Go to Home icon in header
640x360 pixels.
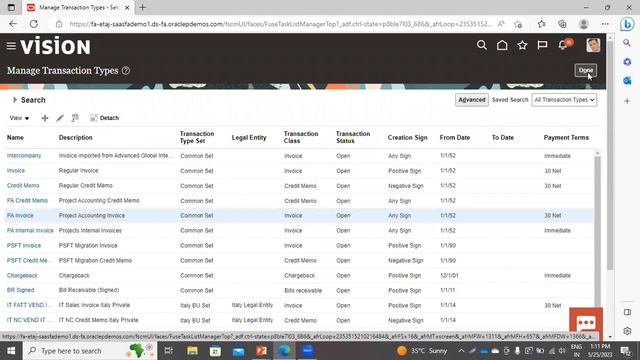point(502,45)
